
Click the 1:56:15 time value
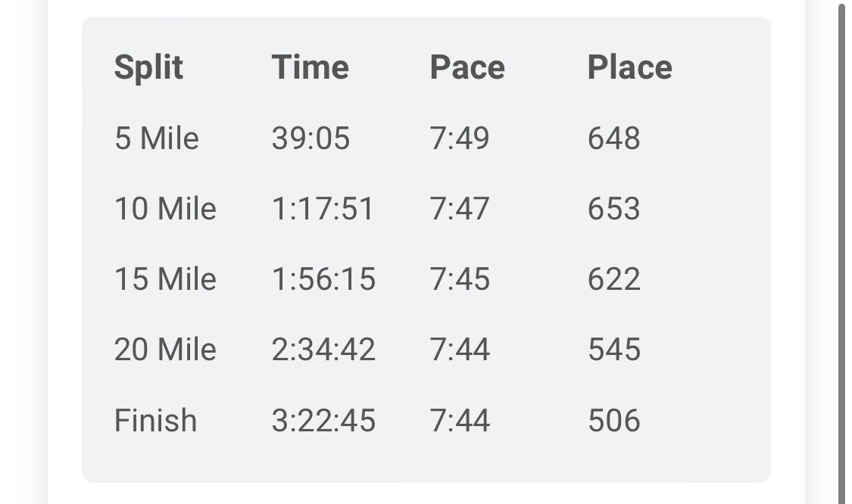coord(323,279)
